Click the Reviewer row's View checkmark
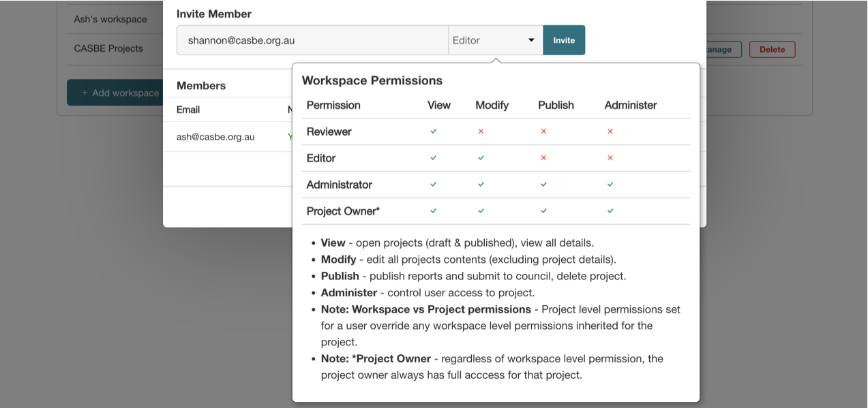Screen dimensions: 868x408 (433, 131)
